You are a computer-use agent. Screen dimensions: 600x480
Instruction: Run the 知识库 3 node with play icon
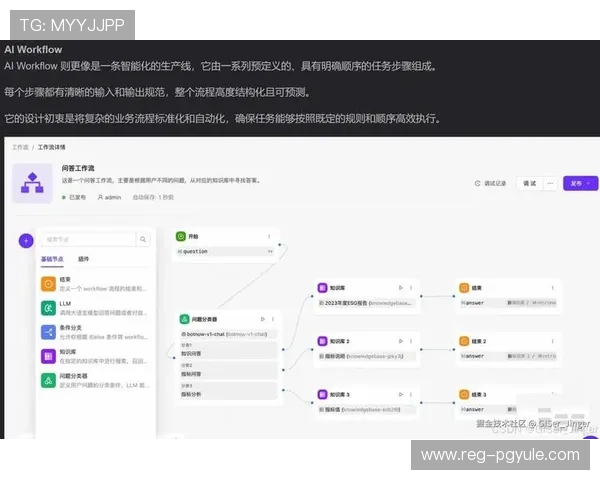(x=401, y=394)
